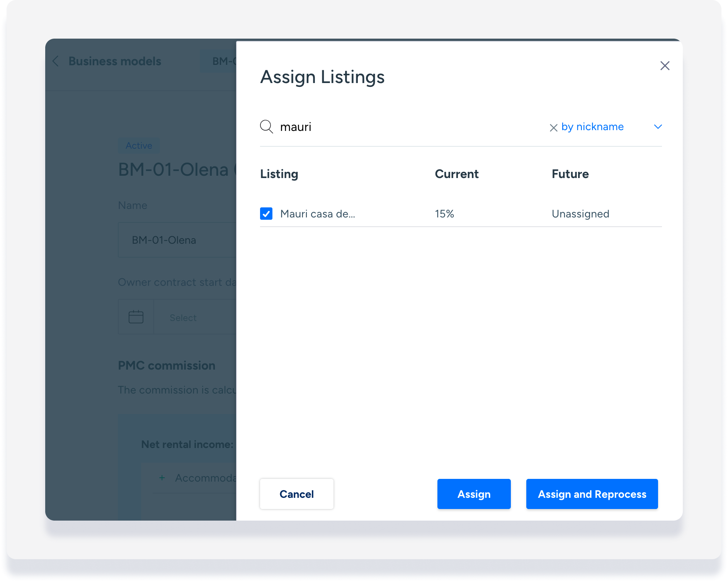728x582 pixels.
Task: Click the Select date field
Action: tap(195, 317)
